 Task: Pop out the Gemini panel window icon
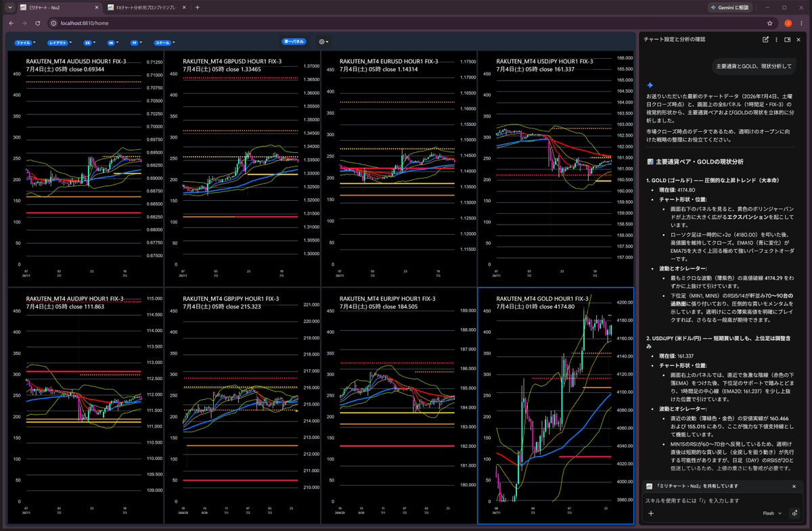788,39
